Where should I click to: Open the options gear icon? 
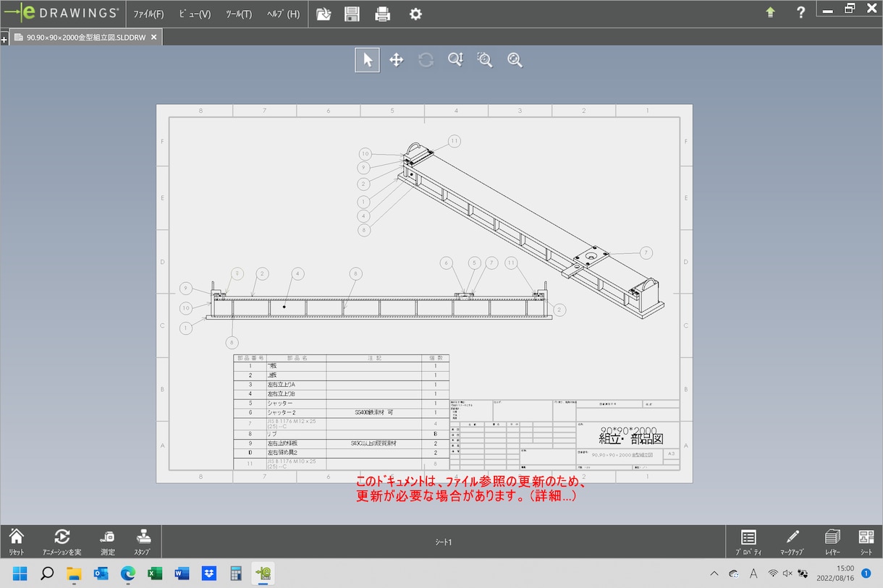(415, 14)
